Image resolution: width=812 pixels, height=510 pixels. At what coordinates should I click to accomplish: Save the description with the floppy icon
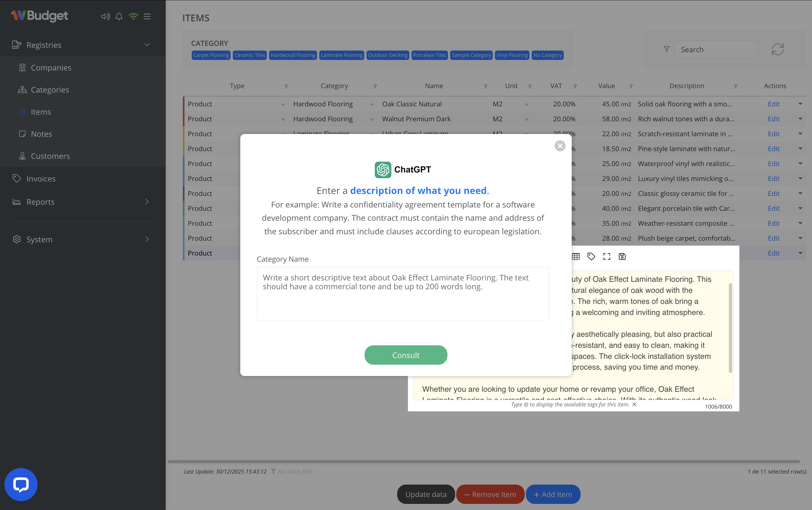[x=622, y=256]
